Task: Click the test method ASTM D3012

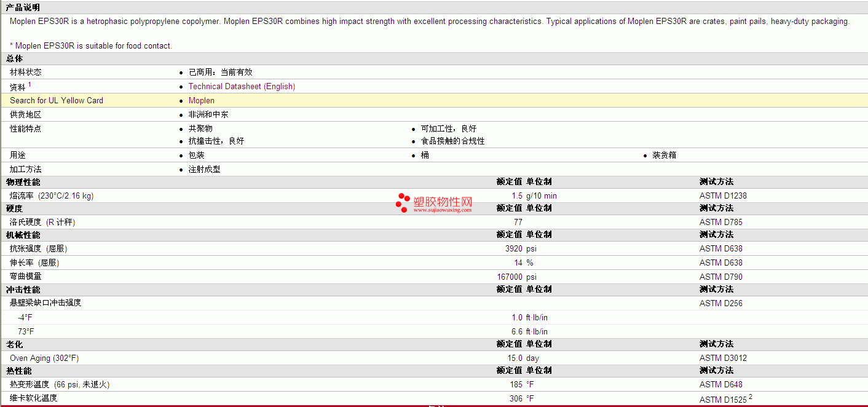Action: 723,358
